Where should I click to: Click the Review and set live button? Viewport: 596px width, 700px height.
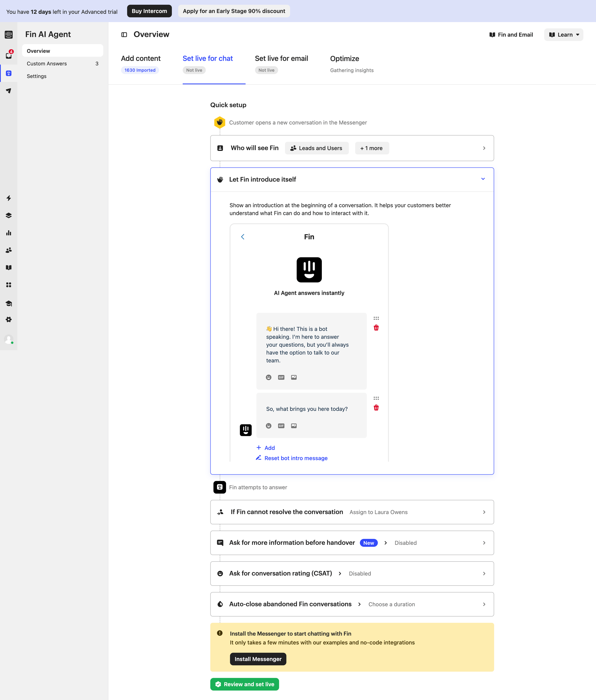[245, 684]
